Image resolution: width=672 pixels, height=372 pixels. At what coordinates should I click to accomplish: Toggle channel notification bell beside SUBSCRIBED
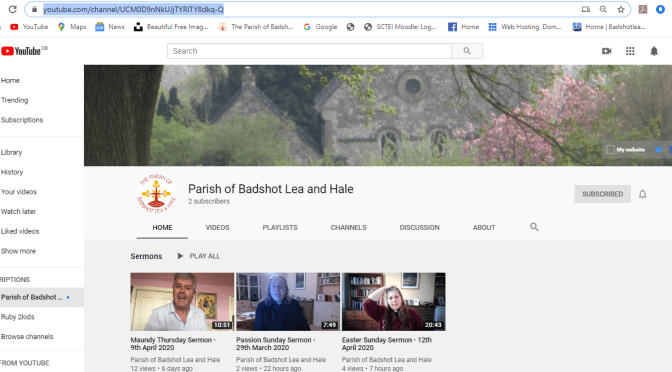coord(642,194)
